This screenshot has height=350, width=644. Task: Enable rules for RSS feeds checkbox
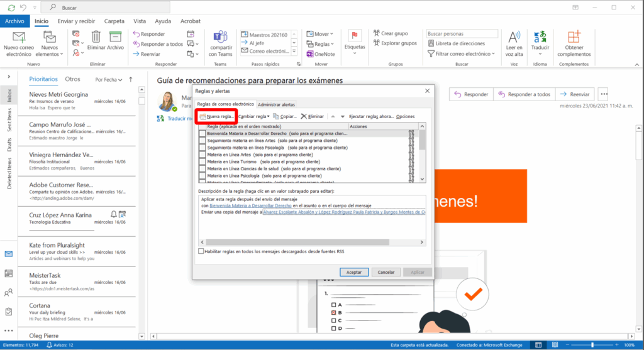click(201, 251)
